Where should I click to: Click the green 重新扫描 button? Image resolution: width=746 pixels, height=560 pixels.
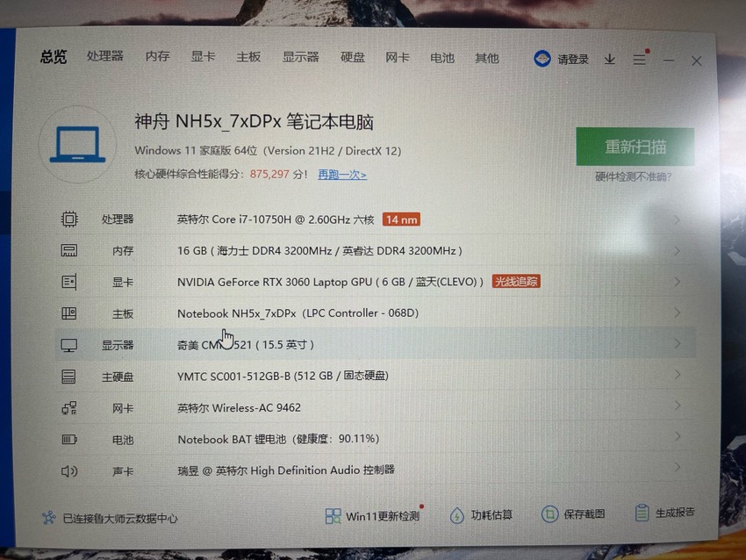635,147
